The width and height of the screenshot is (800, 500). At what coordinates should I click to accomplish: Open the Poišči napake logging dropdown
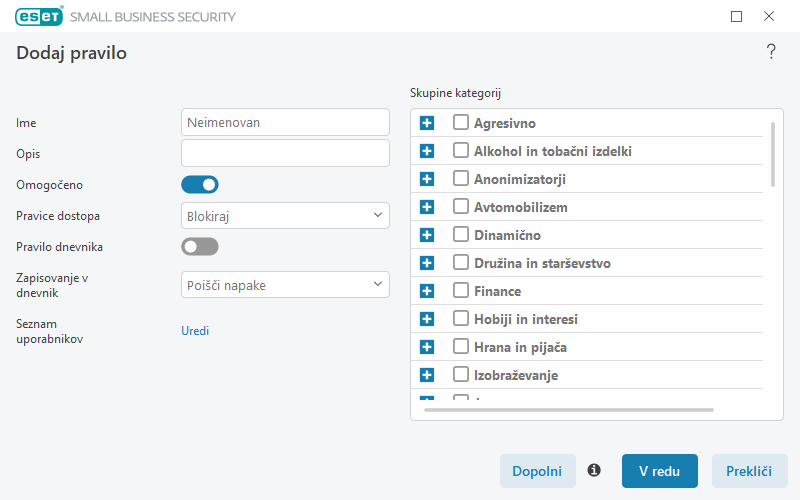(285, 285)
